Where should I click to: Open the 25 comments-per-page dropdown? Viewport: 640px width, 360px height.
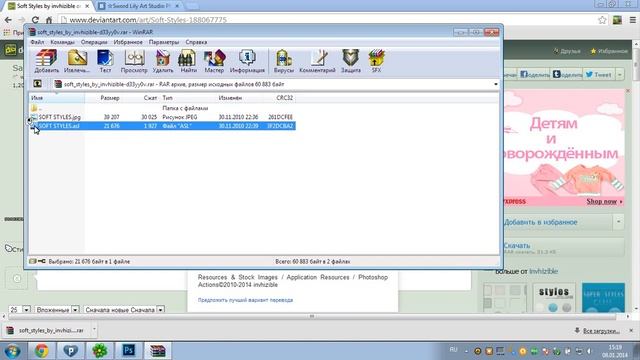pyautogui.click(x=20, y=310)
